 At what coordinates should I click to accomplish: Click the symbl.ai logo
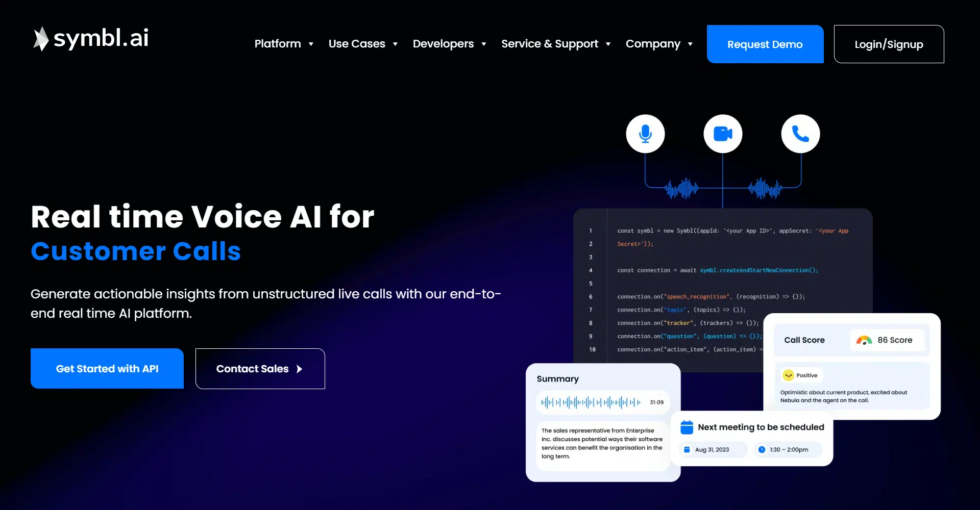[91, 39]
